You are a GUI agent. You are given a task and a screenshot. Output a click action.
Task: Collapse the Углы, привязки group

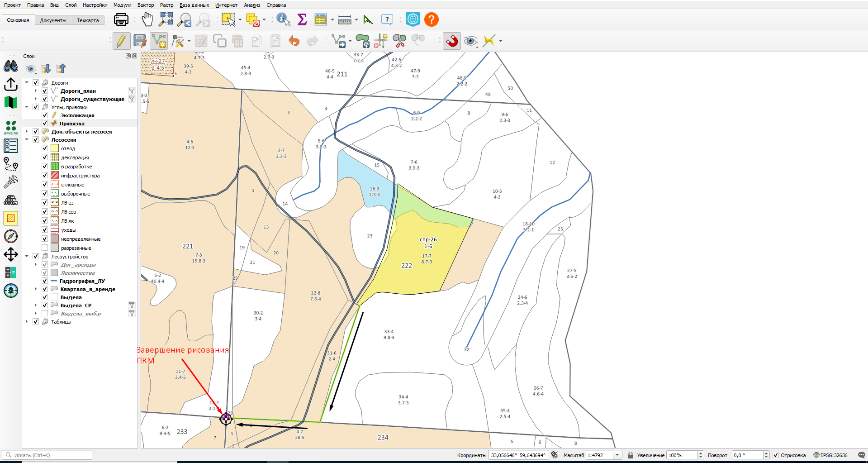27,107
